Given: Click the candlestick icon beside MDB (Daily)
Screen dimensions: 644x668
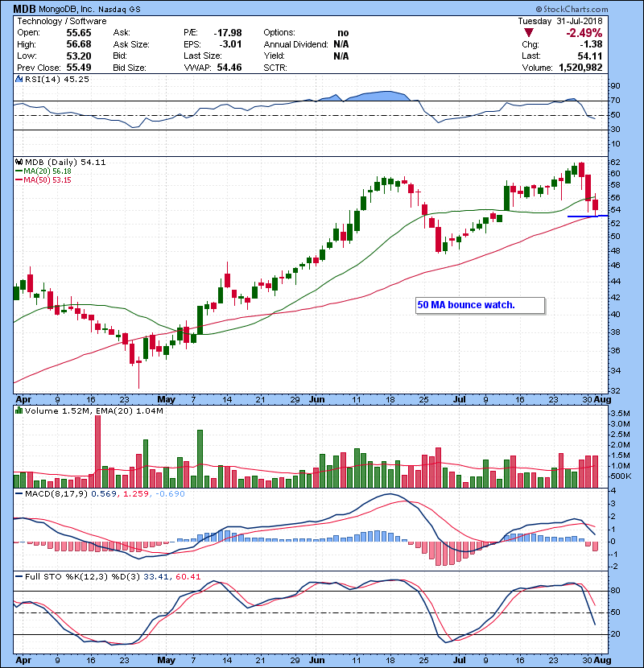Looking at the screenshot, I should [x=19, y=162].
